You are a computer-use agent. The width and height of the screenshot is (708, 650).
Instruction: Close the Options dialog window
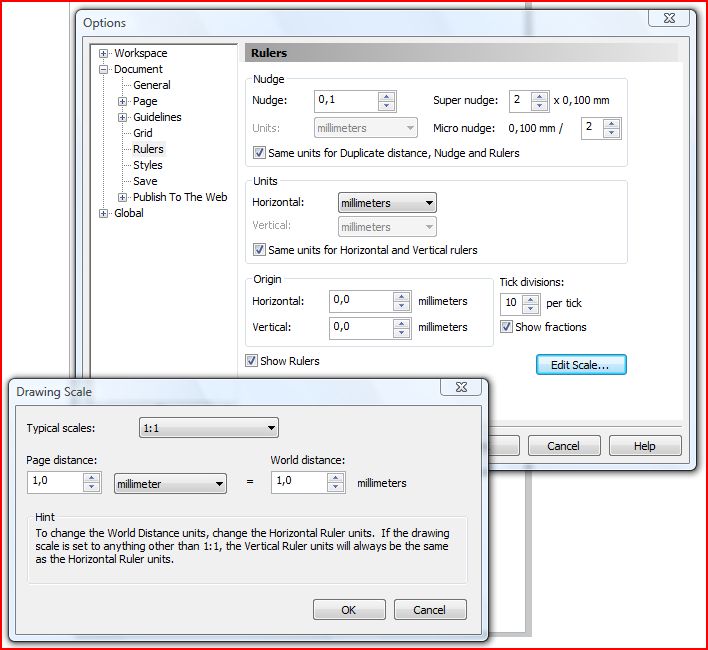pyautogui.click(x=669, y=18)
